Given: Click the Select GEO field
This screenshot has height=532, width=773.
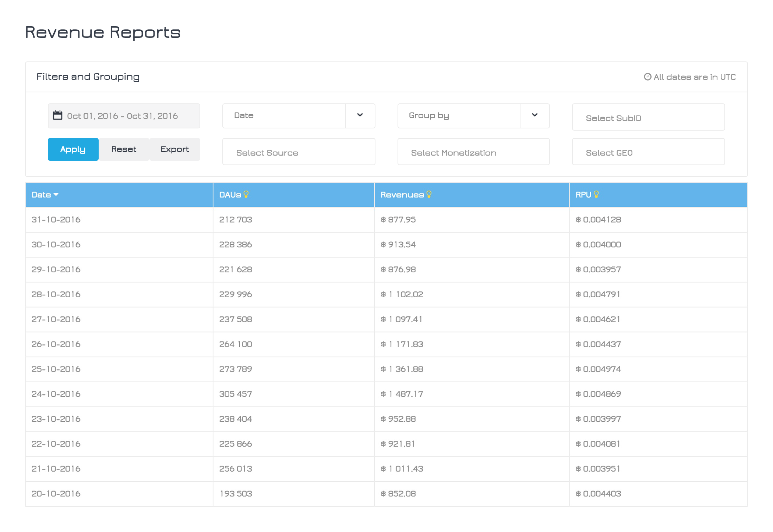Looking at the screenshot, I should [648, 152].
